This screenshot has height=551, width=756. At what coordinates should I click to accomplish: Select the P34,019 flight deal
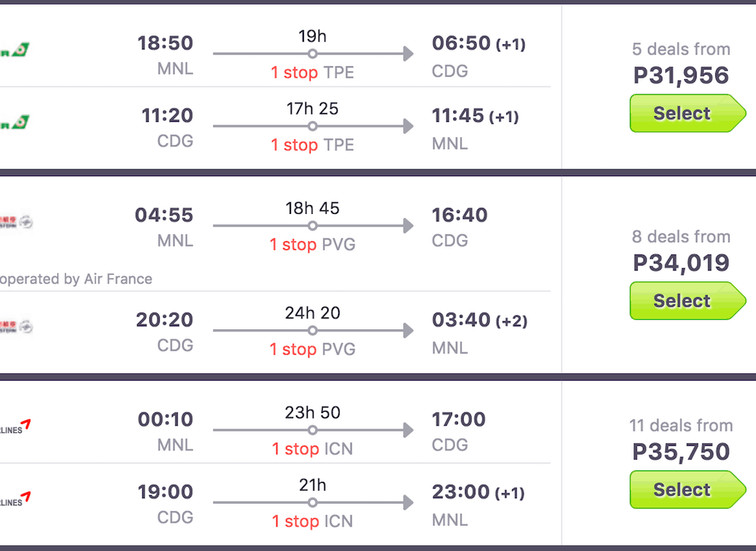tap(682, 301)
